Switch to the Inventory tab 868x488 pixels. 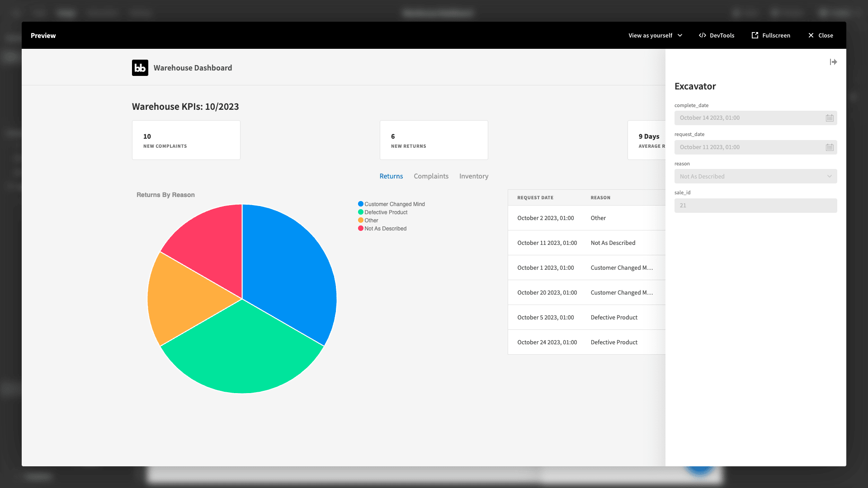pyautogui.click(x=474, y=176)
